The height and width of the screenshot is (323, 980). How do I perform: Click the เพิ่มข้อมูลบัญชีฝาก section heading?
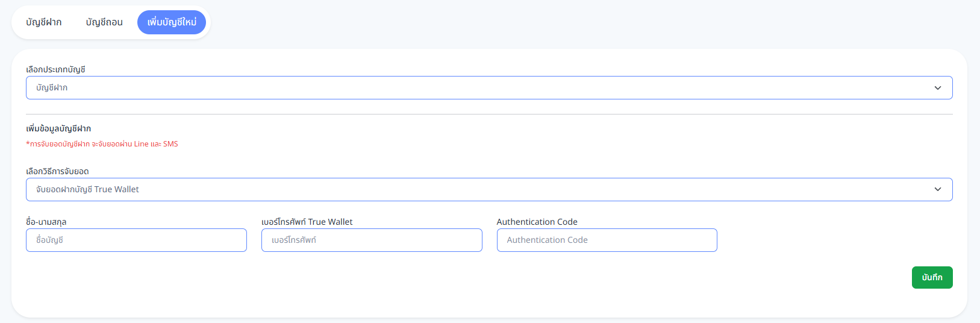tap(58, 128)
